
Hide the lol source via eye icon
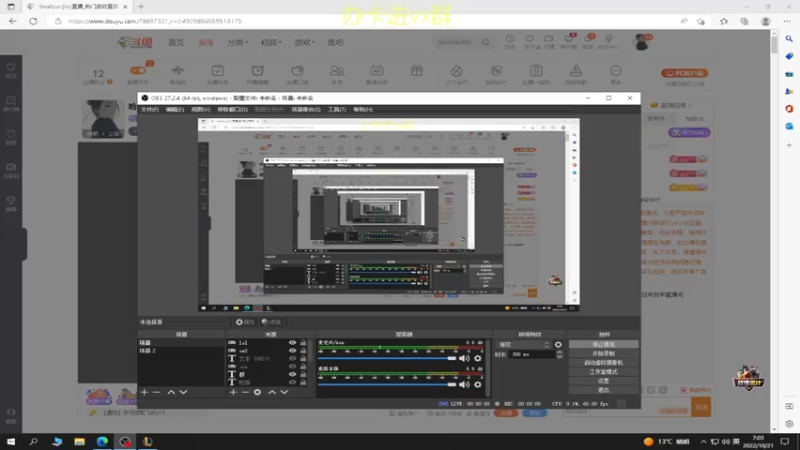coord(292,343)
